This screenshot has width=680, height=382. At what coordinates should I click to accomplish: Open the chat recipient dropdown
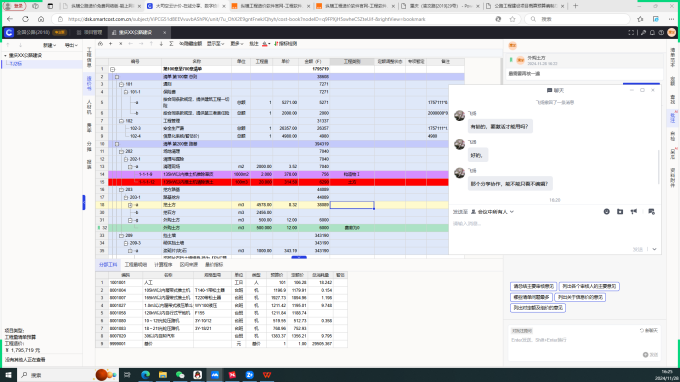(492, 212)
